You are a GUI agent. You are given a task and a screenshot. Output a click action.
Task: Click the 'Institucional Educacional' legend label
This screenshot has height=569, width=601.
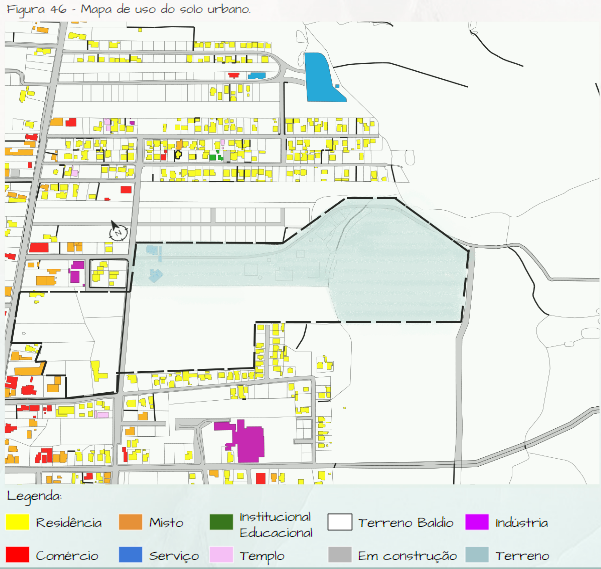pos(276,525)
